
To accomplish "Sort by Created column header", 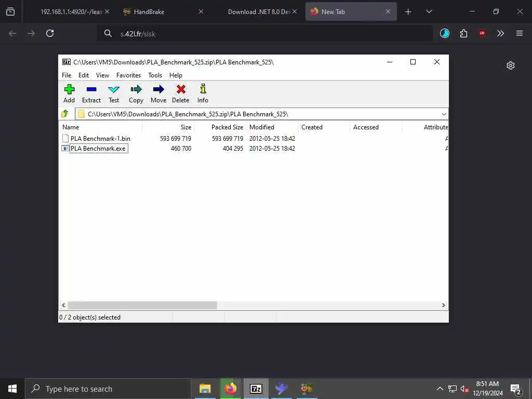I will (x=324, y=127).
